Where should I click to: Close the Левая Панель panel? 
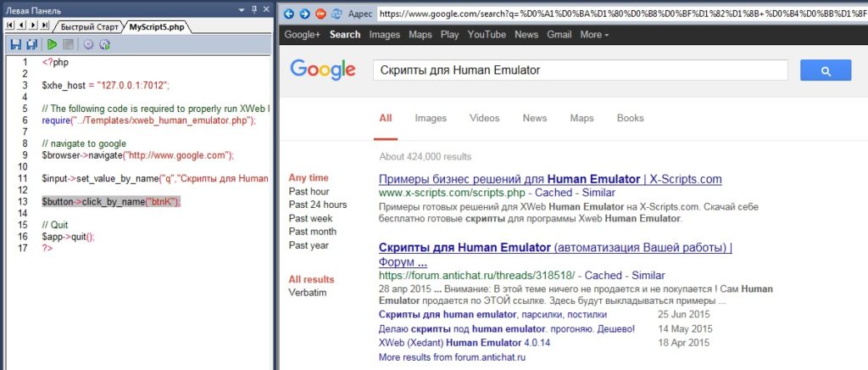click(x=265, y=10)
